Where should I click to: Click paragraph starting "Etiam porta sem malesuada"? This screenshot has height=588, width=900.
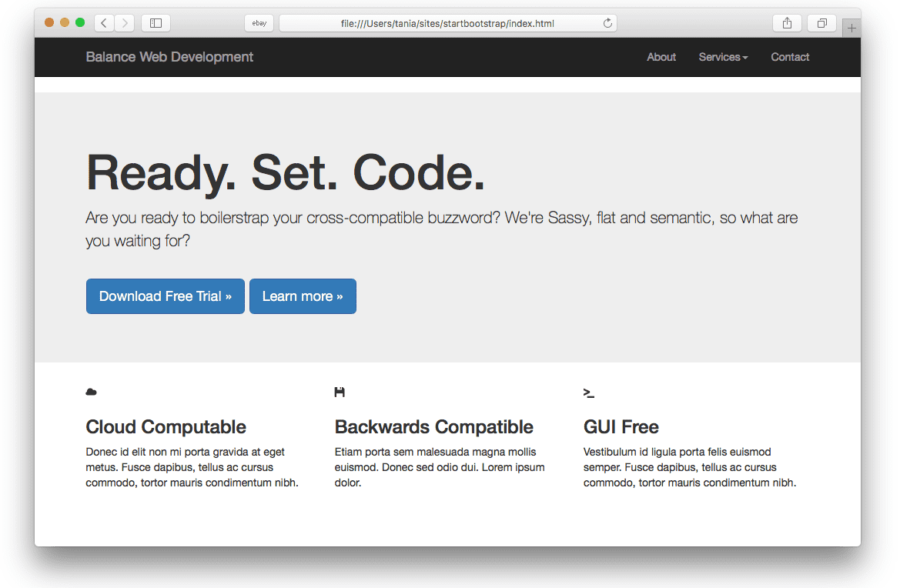point(440,467)
